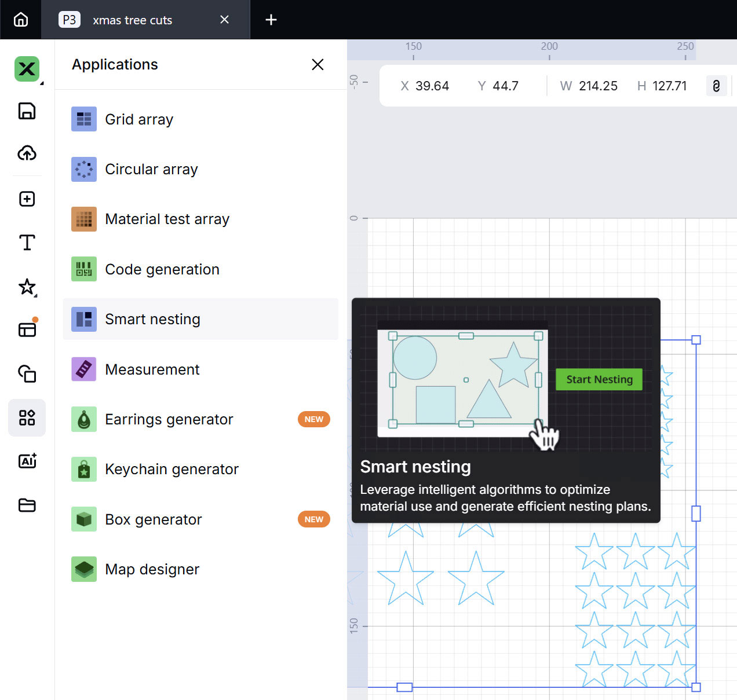Launch the Box generator
The height and width of the screenshot is (700, 737).
pyautogui.click(x=154, y=519)
